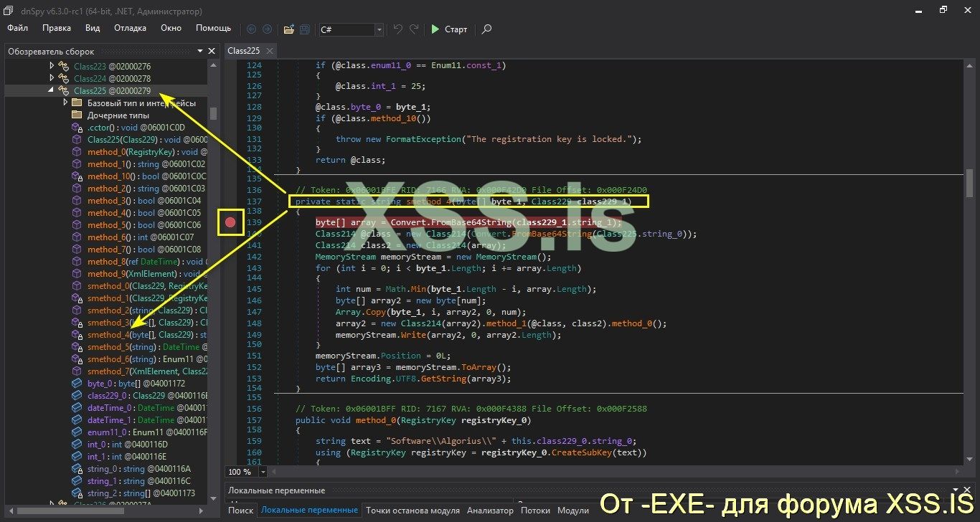This screenshot has height=522, width=980.
Task: Click the field icon beside dateTime_1
Action: (x=77, y=420)
